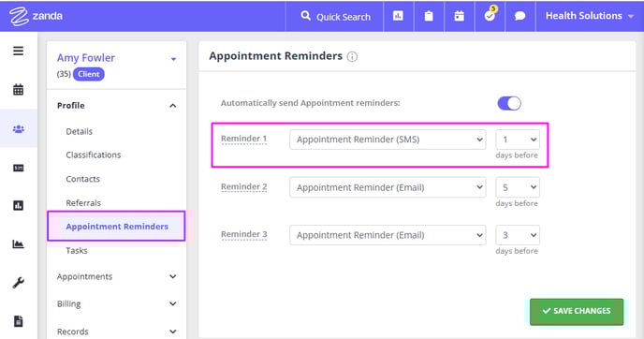This screenshot has width=644, height=339.
Task: Open the calendar icon in left sidebar
Action: click(18, 90)
